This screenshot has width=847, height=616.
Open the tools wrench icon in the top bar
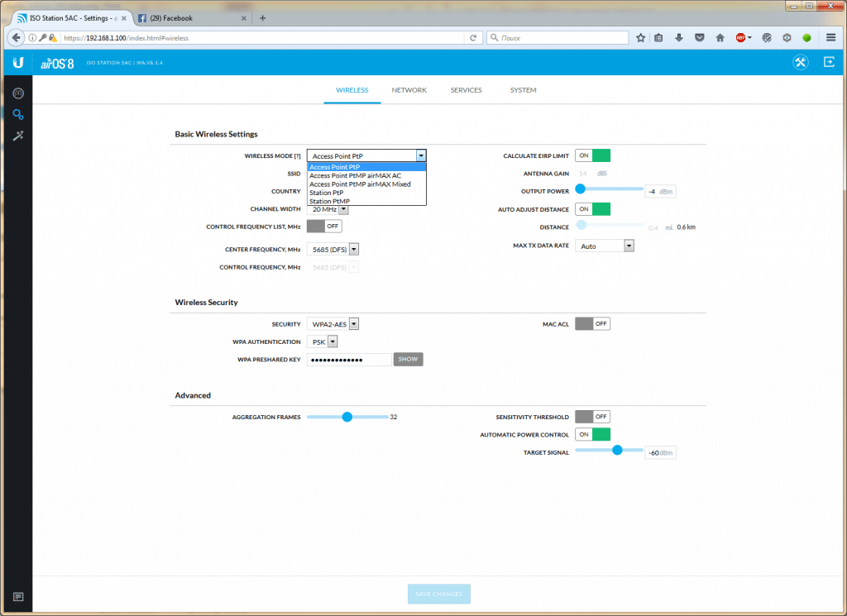tap(800, 63)
